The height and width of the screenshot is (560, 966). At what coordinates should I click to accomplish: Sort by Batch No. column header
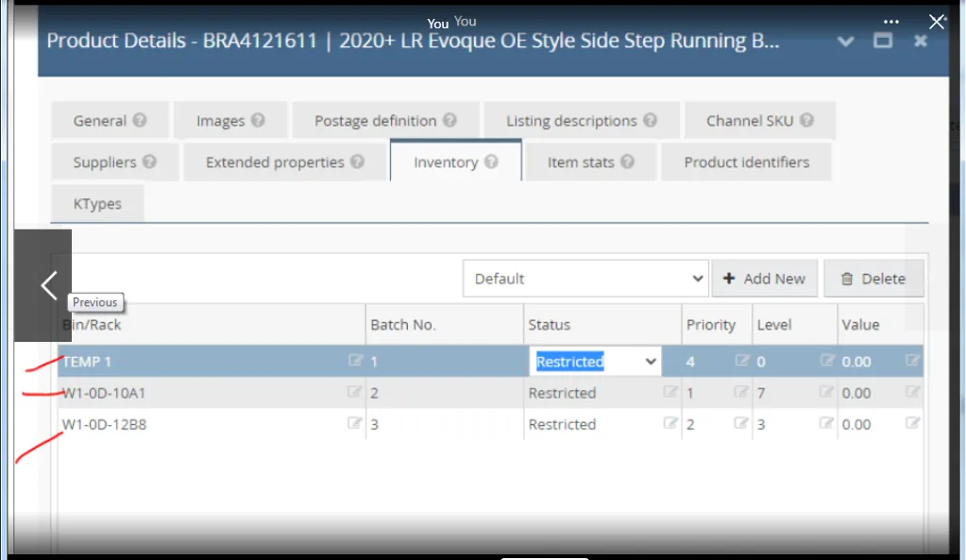[x=444, y=325]
